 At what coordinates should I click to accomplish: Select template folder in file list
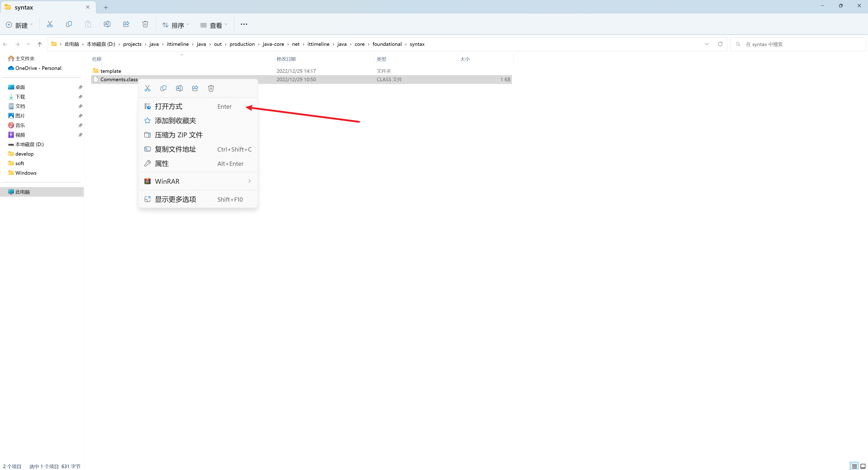tap(111, 71)
